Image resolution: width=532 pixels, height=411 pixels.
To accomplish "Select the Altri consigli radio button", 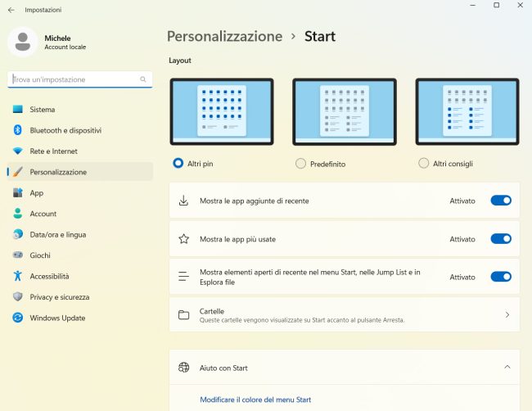I will click(x=423, y=163).
